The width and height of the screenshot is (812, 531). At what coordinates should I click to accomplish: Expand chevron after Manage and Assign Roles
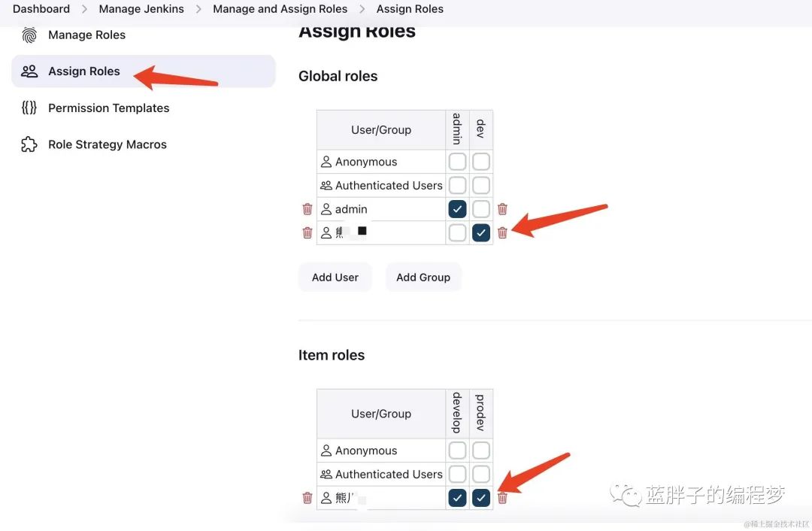pos(362,9)
